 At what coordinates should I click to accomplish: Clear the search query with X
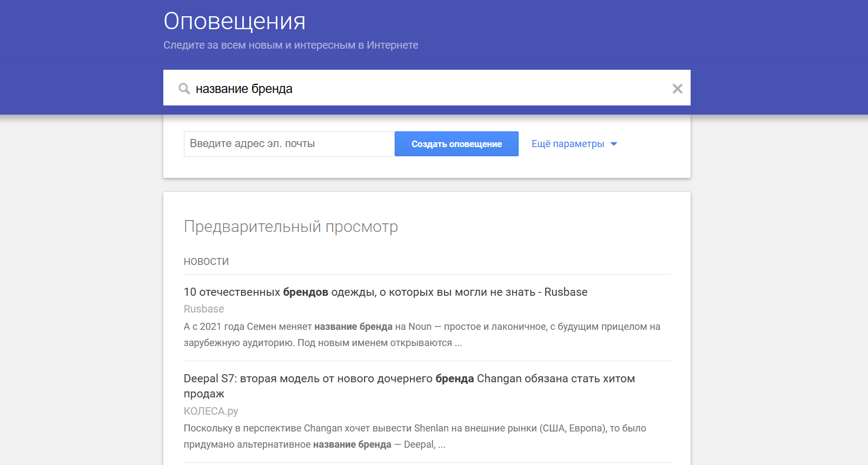tap(677, 89)
